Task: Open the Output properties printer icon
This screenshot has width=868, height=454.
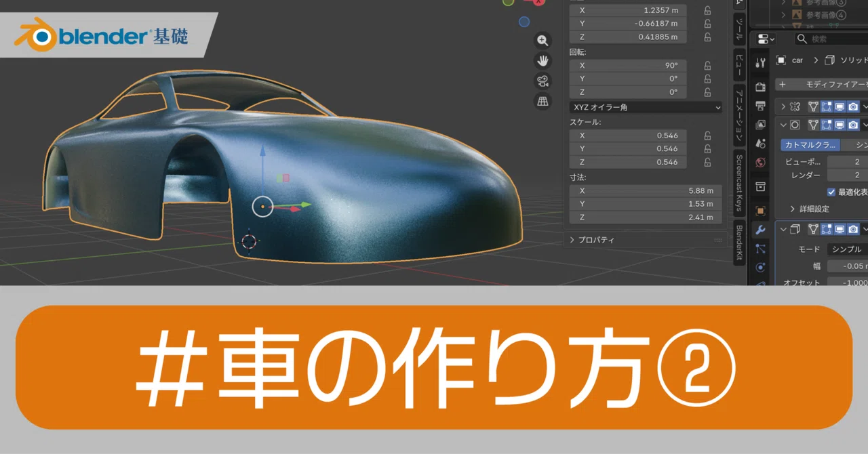Action: tap(760, 106)
